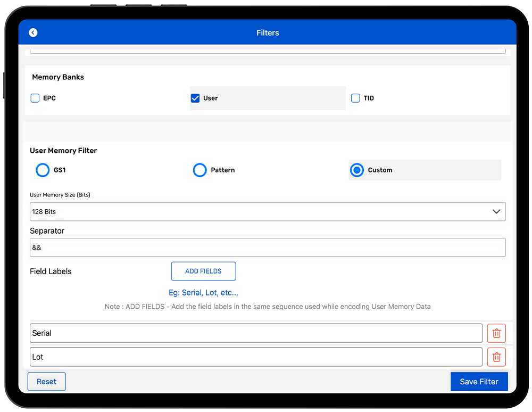
Task: Click into the Separator input field
Action: coord(266,248)
